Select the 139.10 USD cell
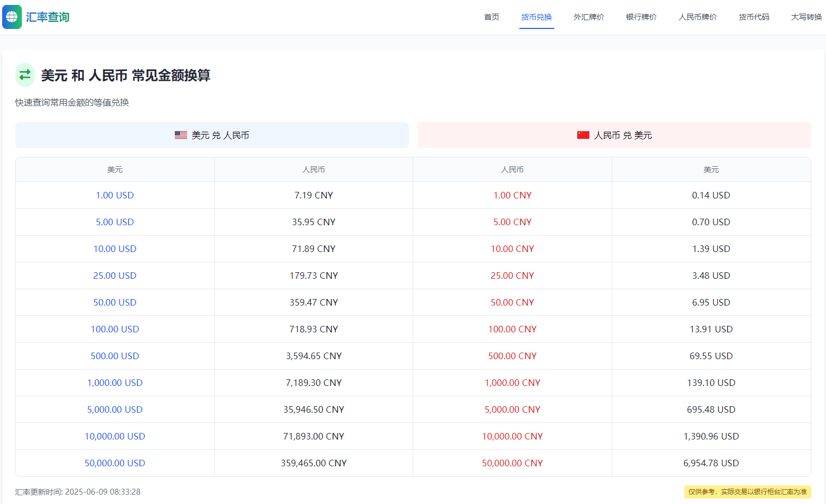The height and width of the screenshot is (504, 826). click(x=711, y=383)
